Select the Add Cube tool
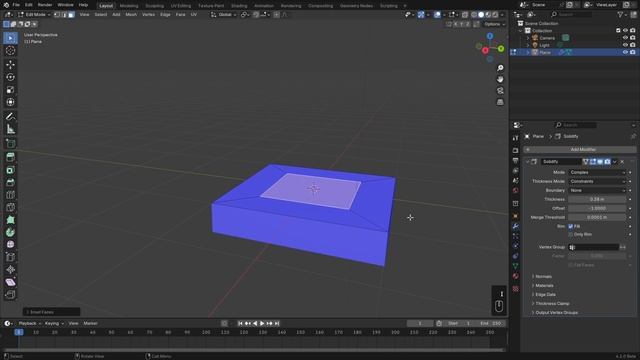 coord(10,143)
